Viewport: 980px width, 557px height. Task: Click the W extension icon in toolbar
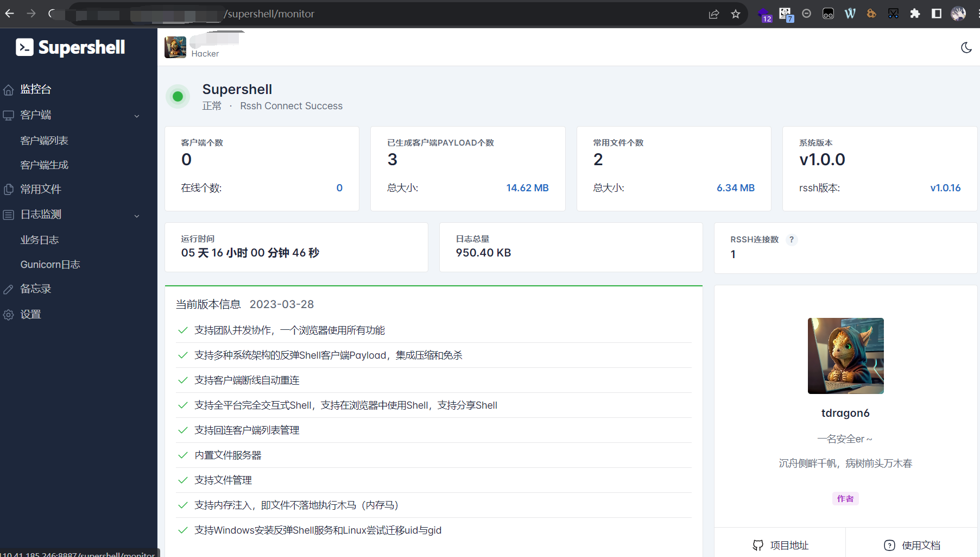(850, 14)
